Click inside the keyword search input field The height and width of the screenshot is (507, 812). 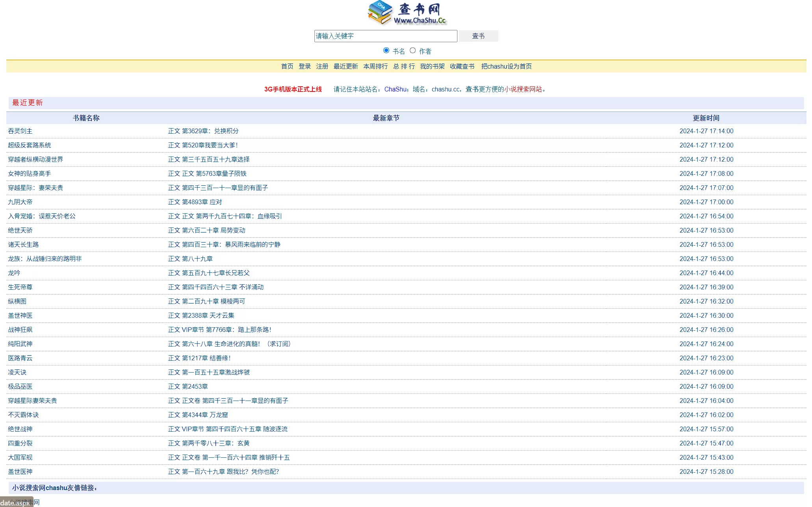pos(385,36)
